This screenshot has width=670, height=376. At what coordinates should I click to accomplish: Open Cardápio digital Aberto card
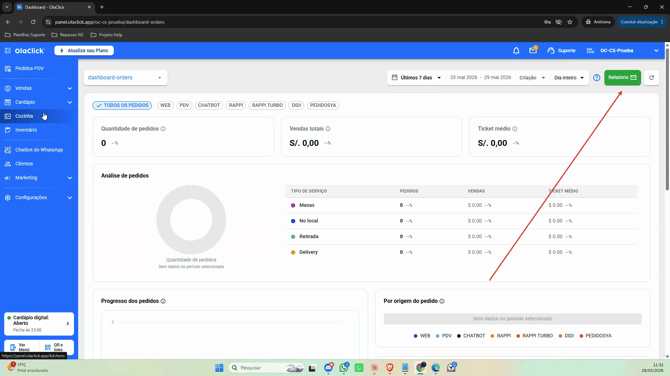(x=39, y=324)
